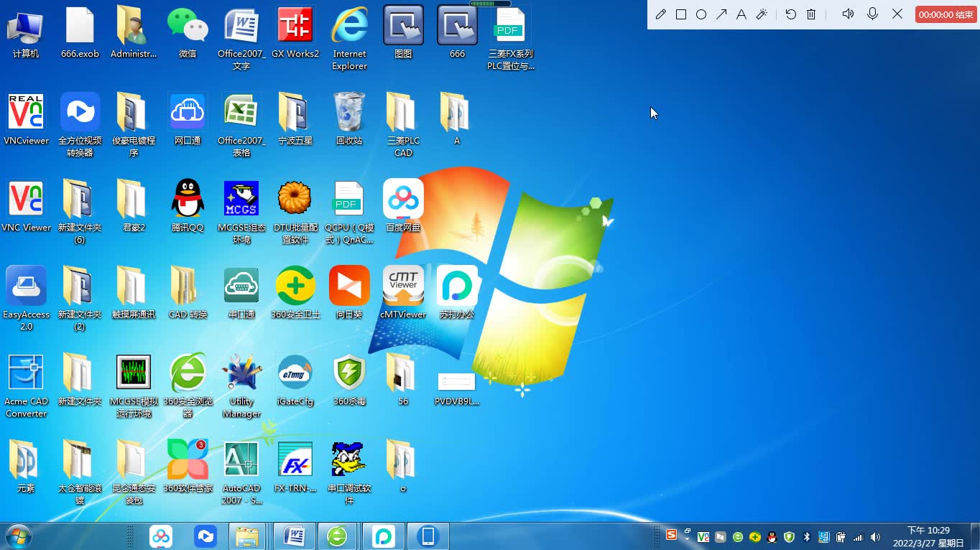Select the text tool in recorder toolbar
The width and height of the screenshot is (980, 550).
(x=741, y=14)
